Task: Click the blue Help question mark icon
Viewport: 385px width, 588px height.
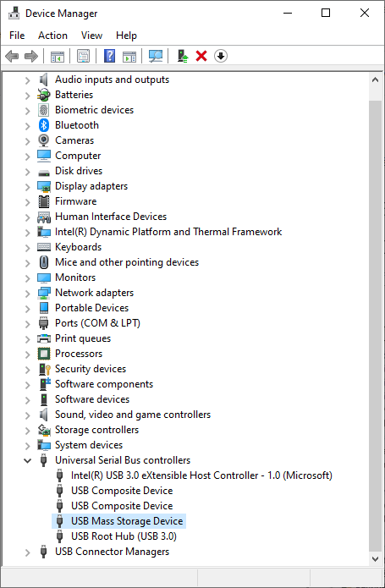Action: (x=109, y=56)
